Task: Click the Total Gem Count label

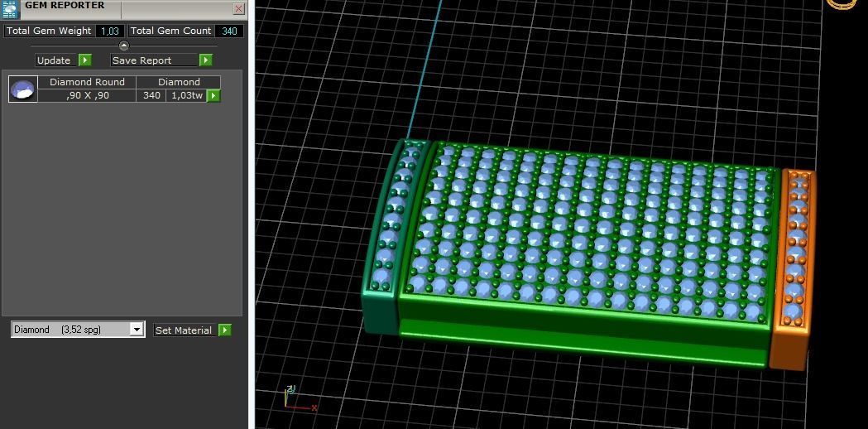Action: pyautogui.click(x=170, y=31)
